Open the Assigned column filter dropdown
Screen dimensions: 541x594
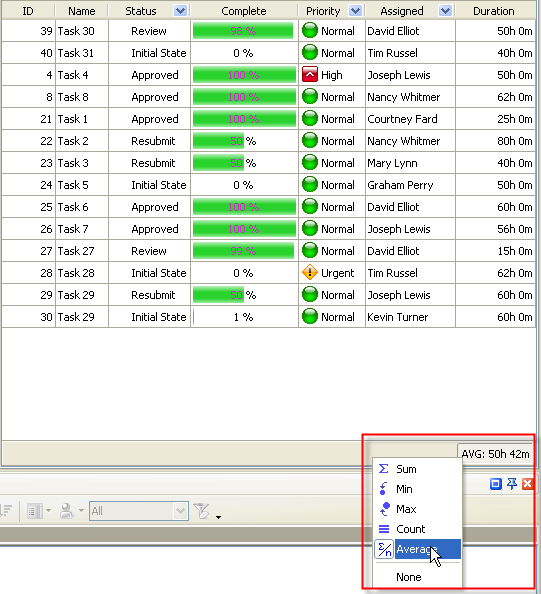446,11
